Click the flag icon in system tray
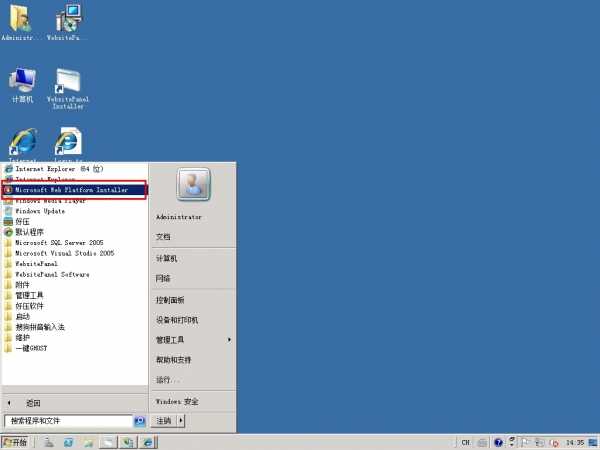Viewport: 600px width, 450px height. 525,443
